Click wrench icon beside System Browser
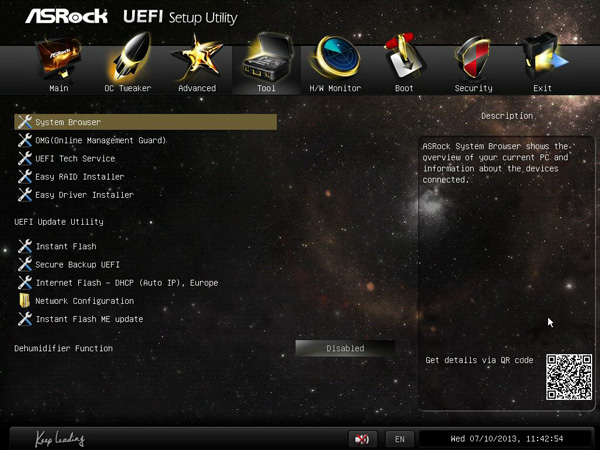Viewport: 600px width, 450px height. 25,122
